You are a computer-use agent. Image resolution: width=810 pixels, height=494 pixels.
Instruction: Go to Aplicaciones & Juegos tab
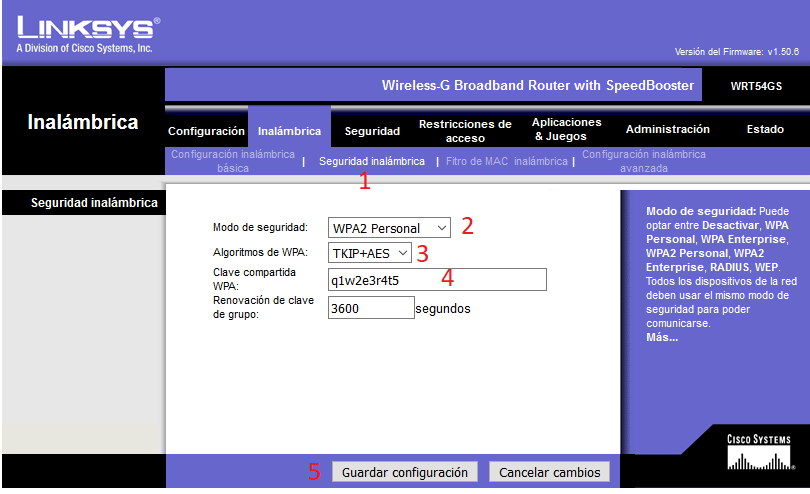coord(566,129)
